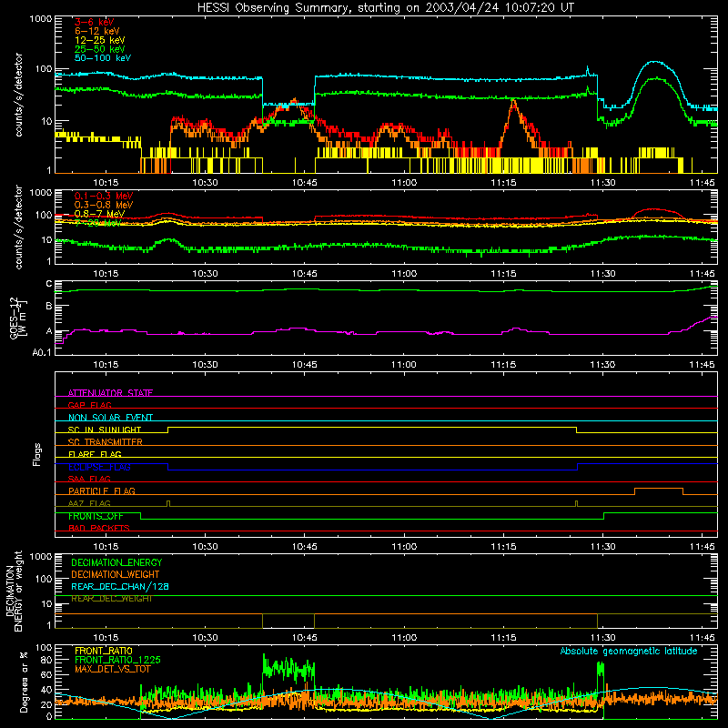
Task: Click the A0.1 label on GOES axis
Action: (x=42, y=352)
